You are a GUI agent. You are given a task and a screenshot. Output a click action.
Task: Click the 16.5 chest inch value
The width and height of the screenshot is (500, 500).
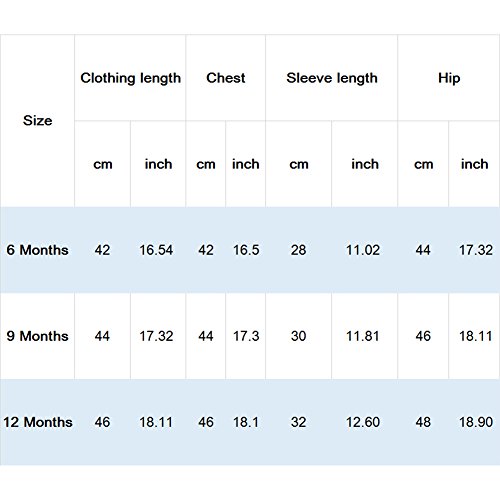click(246, 250)
